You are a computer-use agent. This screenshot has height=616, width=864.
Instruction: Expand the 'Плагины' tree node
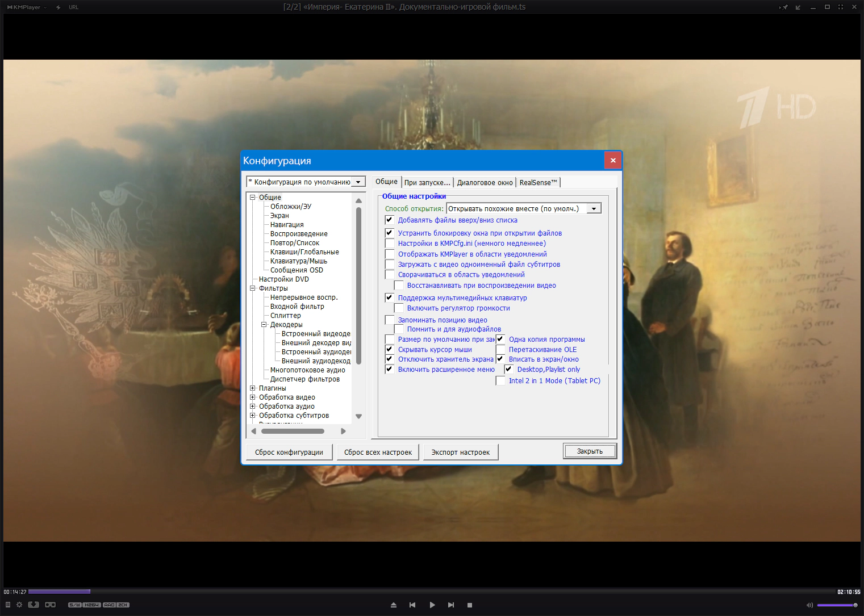[253, 388]
